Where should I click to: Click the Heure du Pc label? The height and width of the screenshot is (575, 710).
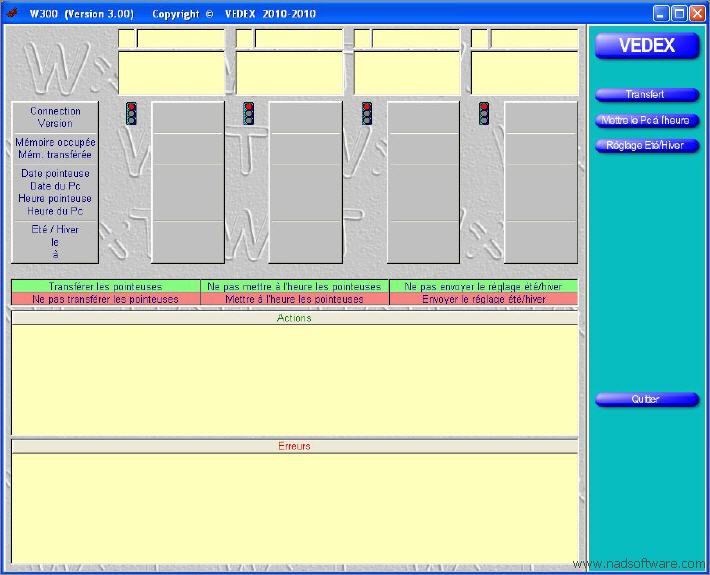55,211
